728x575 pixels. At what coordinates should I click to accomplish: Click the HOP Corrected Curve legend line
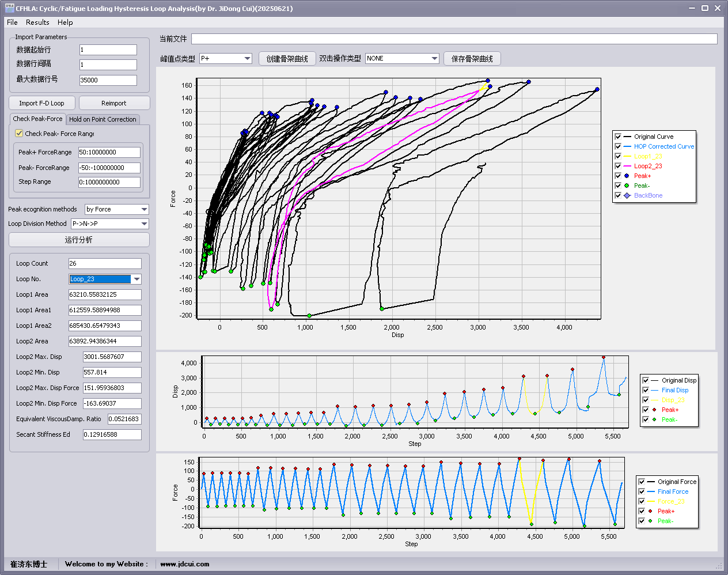627,146
